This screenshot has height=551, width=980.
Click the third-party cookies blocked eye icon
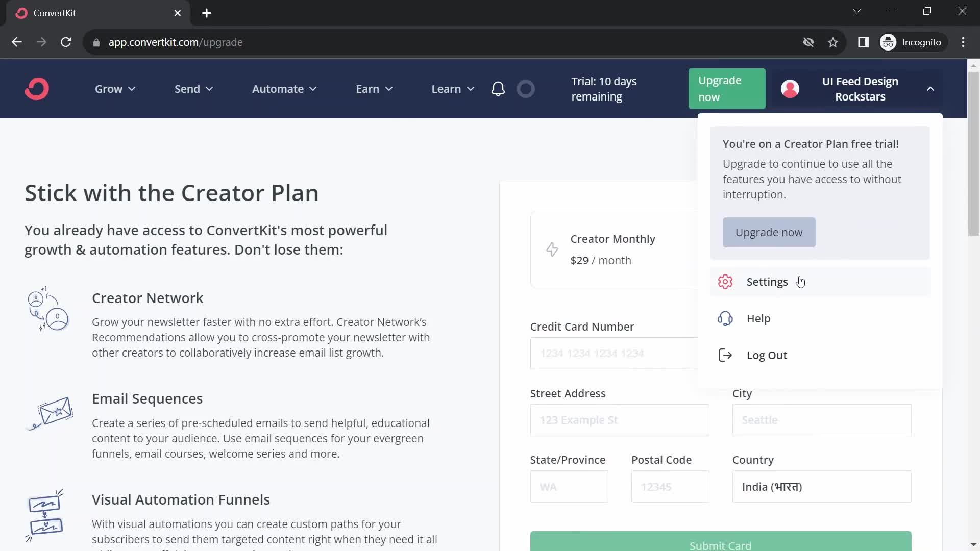[808, 42]
